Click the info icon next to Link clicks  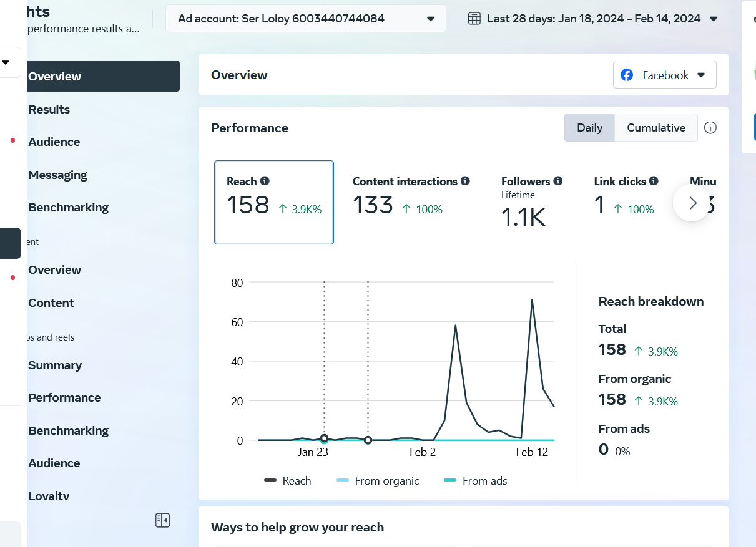[654, 181]
